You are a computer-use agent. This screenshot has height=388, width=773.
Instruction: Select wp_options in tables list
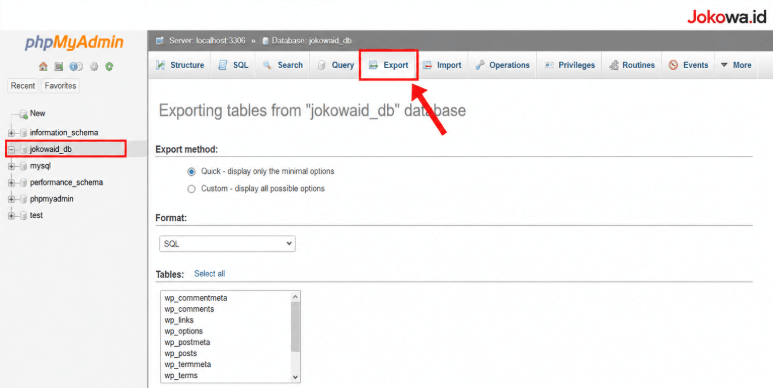(x=183, y=331)
